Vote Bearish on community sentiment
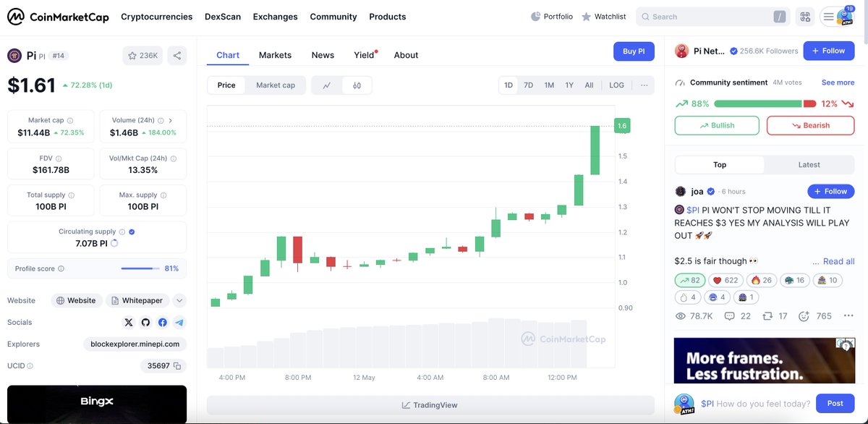868x424 pixels. click(810, 125)
